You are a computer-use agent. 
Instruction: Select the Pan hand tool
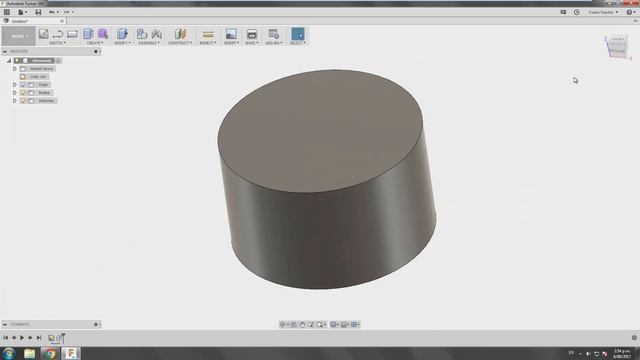302,324
